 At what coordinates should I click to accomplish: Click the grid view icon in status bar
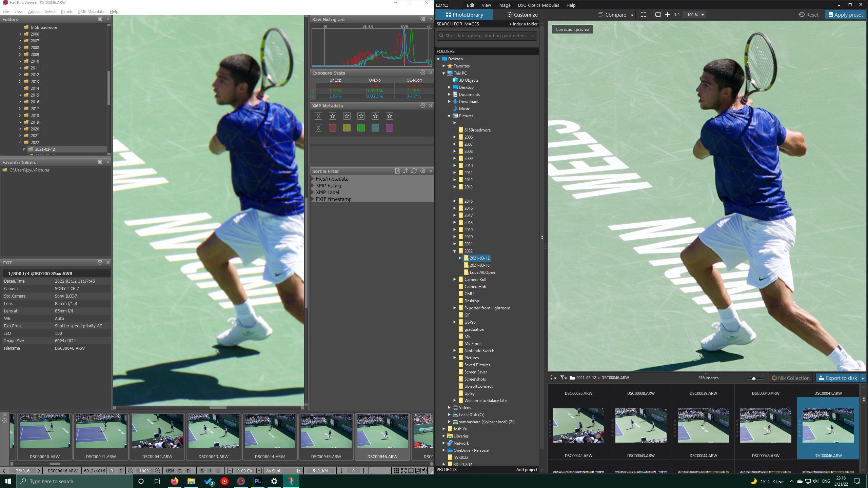pos(396,471)
